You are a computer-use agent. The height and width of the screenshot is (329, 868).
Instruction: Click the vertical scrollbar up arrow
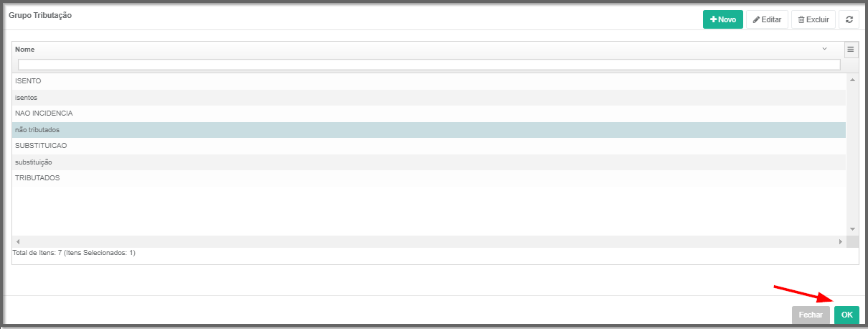pyautogui.click(x=852, y=80)
